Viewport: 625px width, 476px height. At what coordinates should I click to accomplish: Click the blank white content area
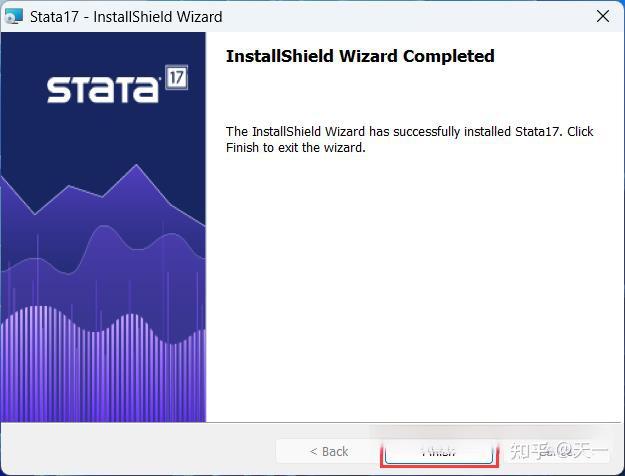pyautogui.click(x=413, y=287)
